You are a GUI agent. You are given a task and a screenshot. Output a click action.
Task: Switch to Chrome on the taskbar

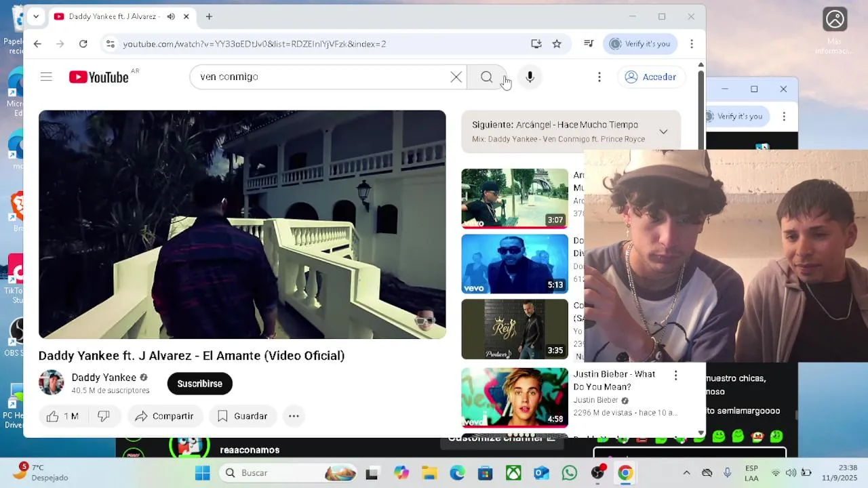point(625,473)
